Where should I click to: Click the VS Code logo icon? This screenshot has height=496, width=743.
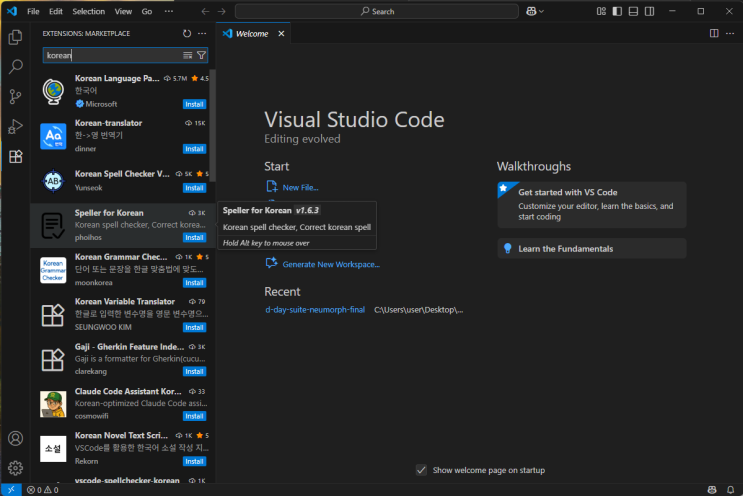12,11
